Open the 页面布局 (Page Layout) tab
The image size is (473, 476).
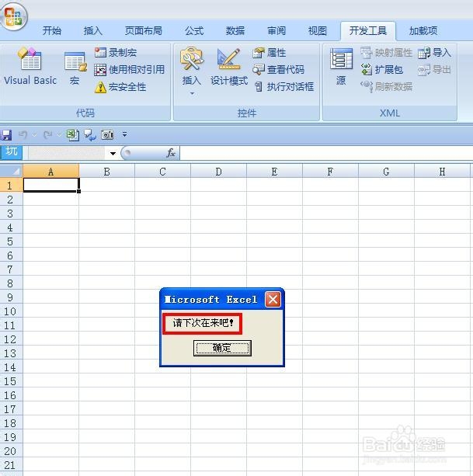click(143, 31)
